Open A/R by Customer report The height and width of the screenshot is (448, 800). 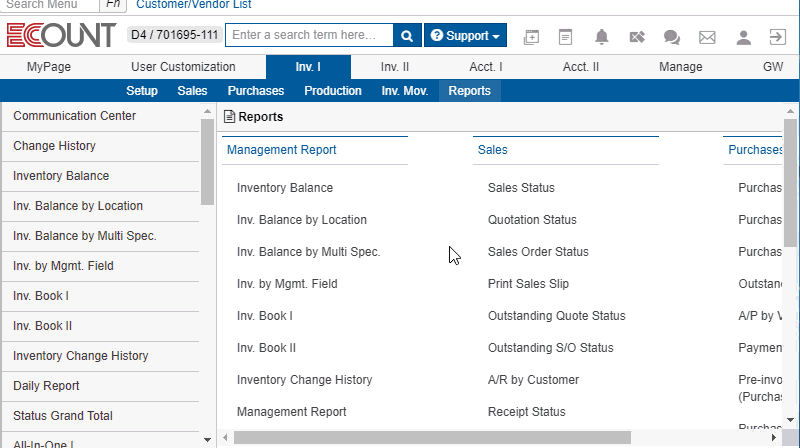click(533, 380)
